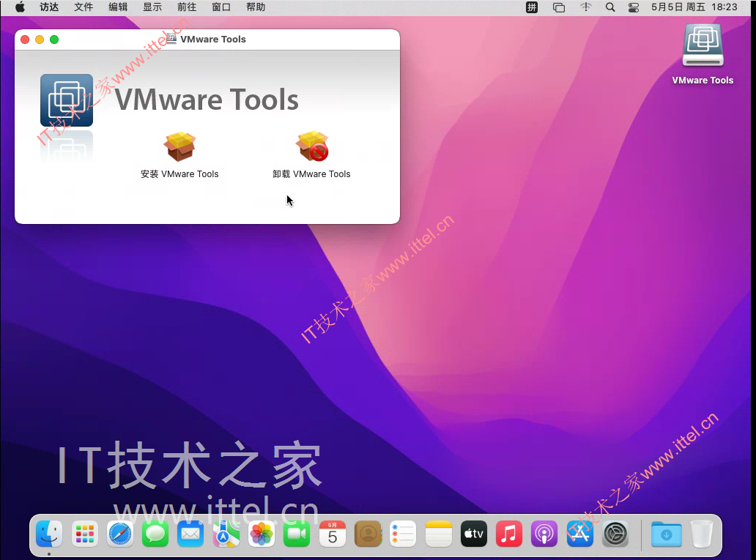Open App Store from the Dock

[579, 534]
